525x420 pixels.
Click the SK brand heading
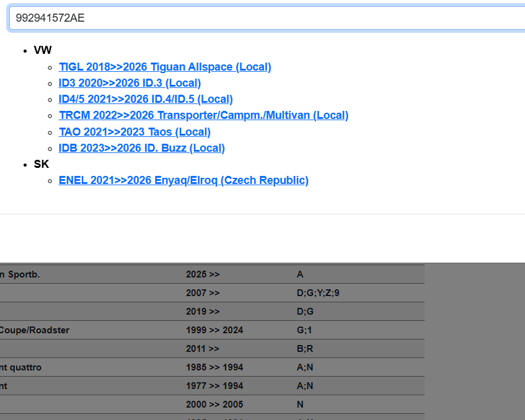coord(42,164)
